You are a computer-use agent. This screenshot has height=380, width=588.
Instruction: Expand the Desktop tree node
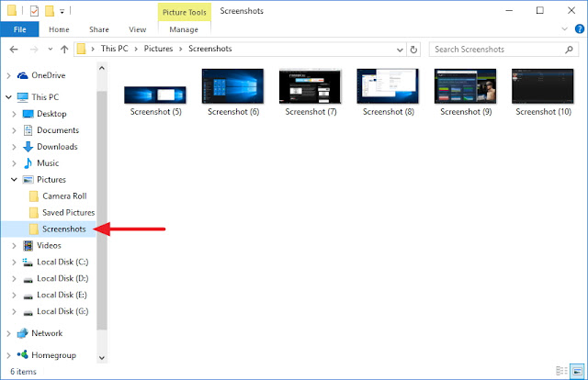15,114
